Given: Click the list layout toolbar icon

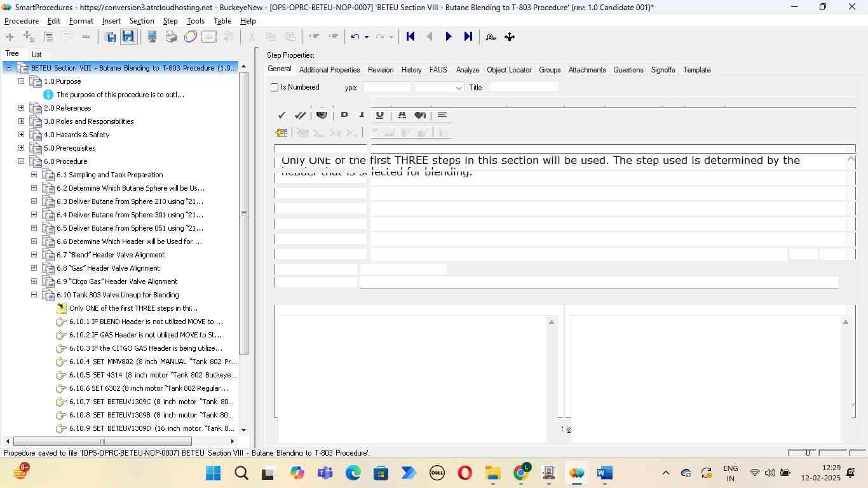Looking at the screenshot, I should coord(48,37).
